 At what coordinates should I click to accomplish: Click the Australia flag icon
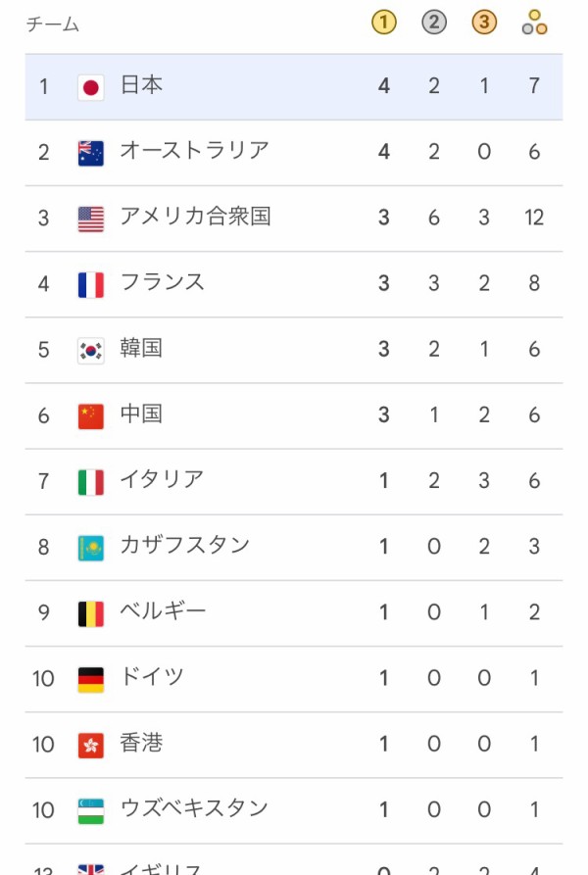pyautogui.click(x=90, y=153)
